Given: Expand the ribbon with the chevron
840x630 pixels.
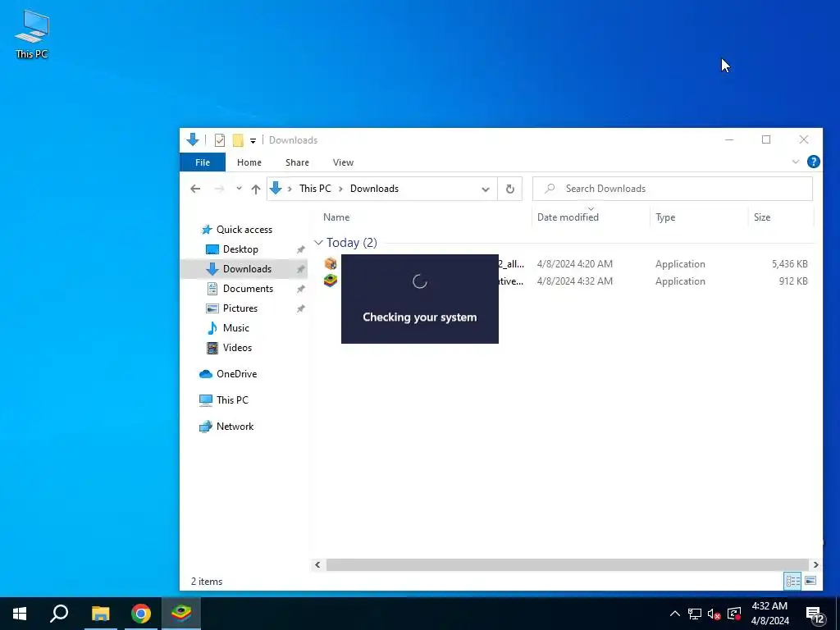Looking at the screenshot, I should point(796,162).
